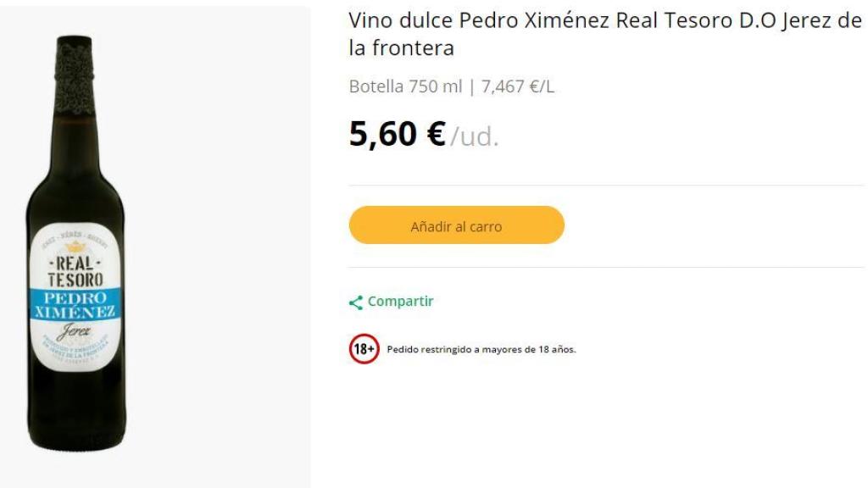Select the share arrow symbol next to Compartir
Viewport: 868px width, 488px height.
[353, 300]
